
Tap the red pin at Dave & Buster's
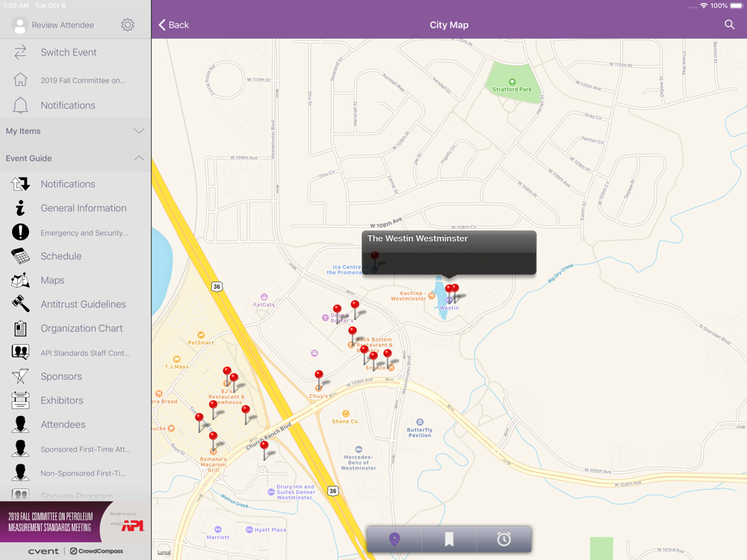coord(338,311)
